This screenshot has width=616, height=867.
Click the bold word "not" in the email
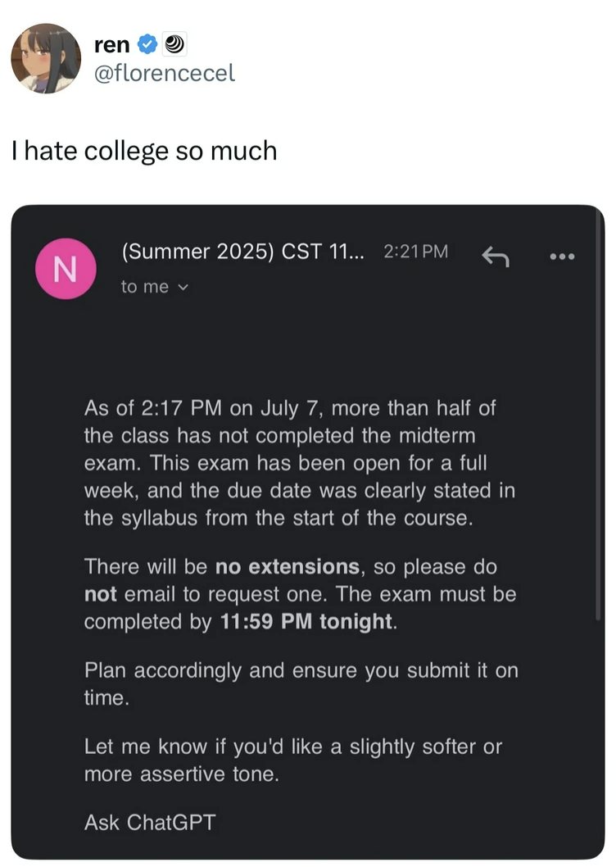[x=101, y=593]
